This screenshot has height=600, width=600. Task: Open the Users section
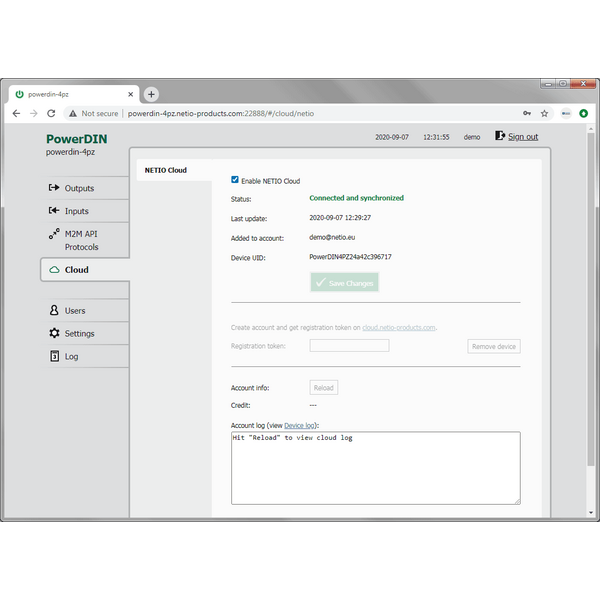(x=75, y=311)
